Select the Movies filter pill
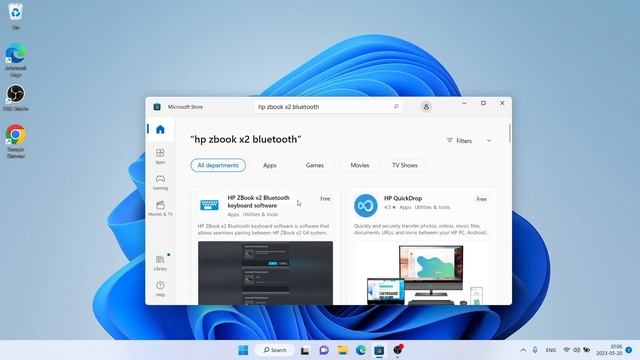Screen dimensions: 640x360 point(360,165)
